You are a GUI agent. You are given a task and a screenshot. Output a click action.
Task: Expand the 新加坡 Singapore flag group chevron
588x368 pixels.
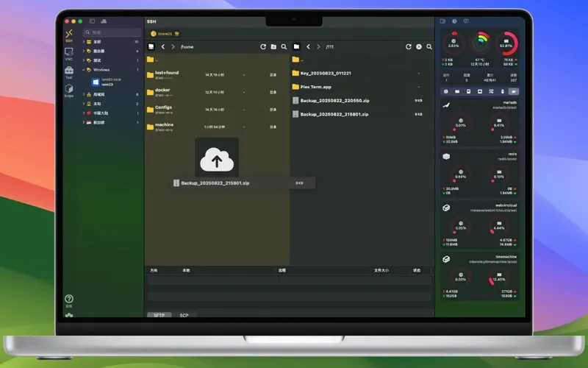coord(84,122)
